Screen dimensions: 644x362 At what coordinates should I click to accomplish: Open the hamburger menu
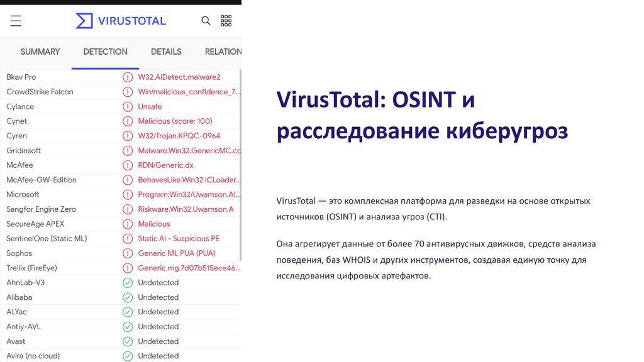pyautogui.click(x=16, y=21)
